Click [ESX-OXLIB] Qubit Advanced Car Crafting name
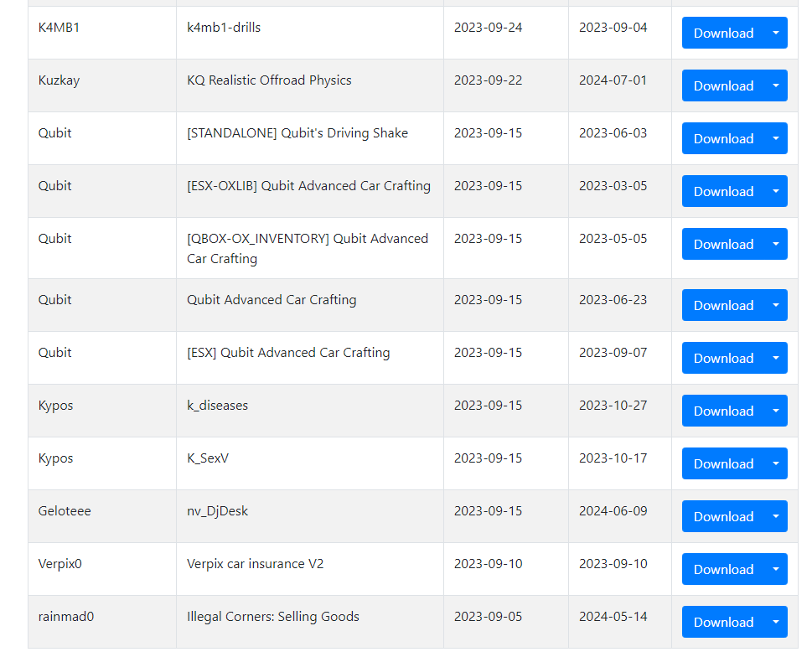Screen dimensions: 812x657 tap(308, 186)
